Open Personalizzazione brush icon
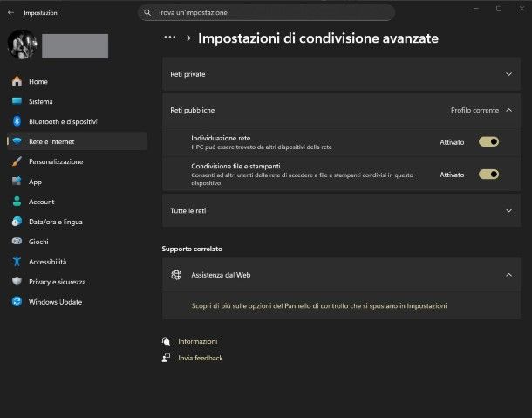The height and width of the screenshot is (418, 532). coord(16,161)
